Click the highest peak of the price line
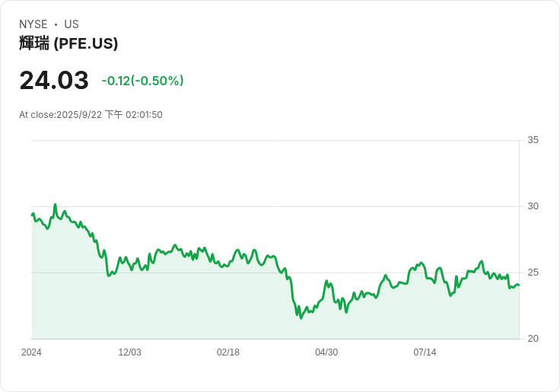560x392 pixels. (x=55, y=205)
